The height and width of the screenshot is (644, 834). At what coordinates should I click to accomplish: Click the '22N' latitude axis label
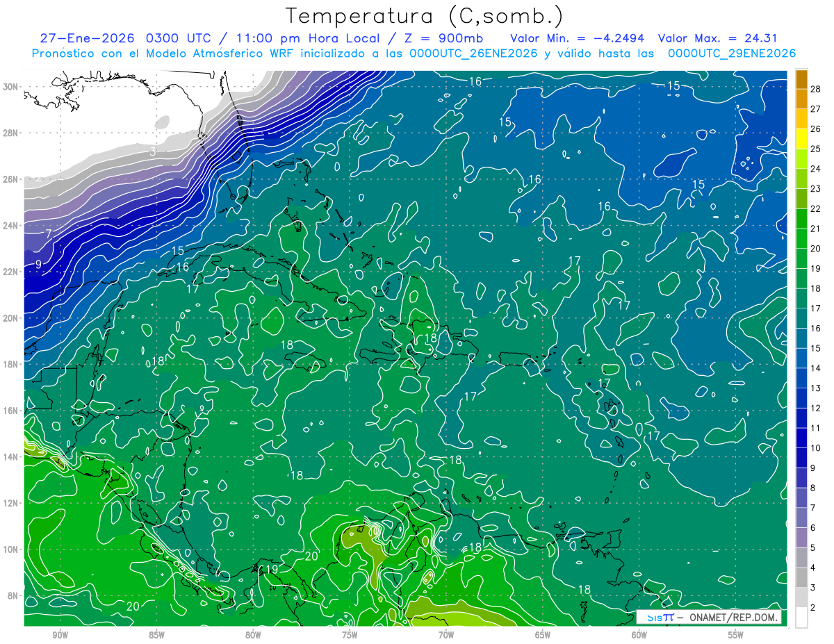(x=10, y=272)
